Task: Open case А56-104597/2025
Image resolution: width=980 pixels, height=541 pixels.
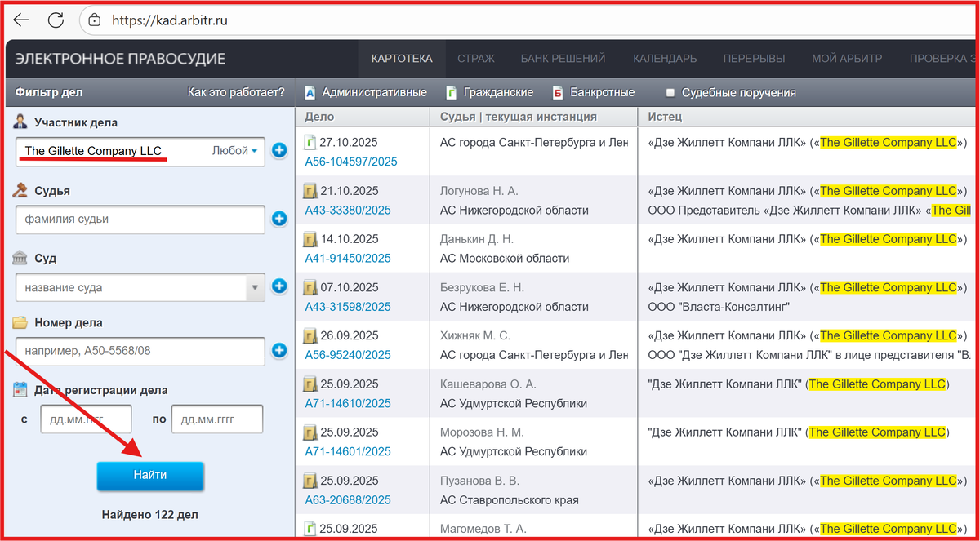Action: (351, 162)
